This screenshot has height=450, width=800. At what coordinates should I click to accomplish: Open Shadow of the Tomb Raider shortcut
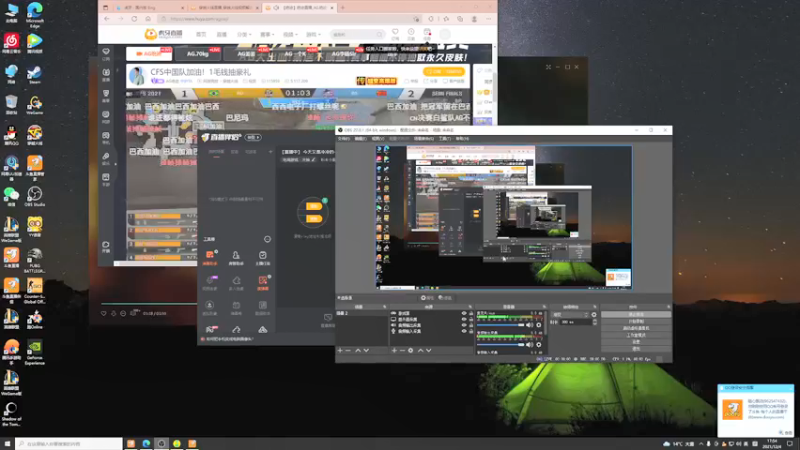(x=11, y=414)
